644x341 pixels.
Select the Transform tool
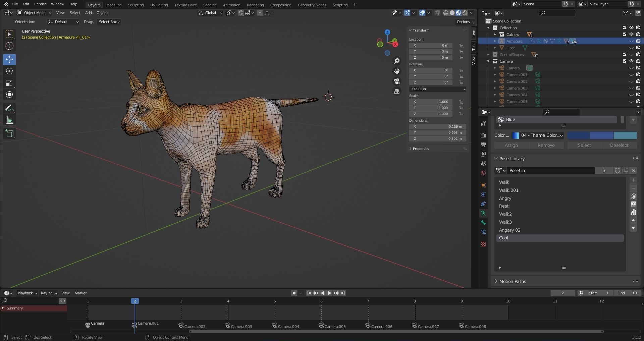point(9,95)
